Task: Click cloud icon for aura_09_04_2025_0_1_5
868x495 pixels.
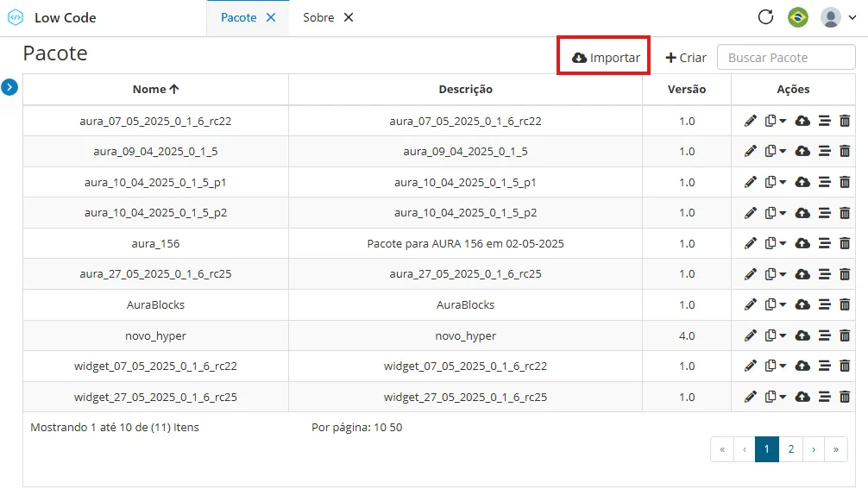Action: [802, 151]
